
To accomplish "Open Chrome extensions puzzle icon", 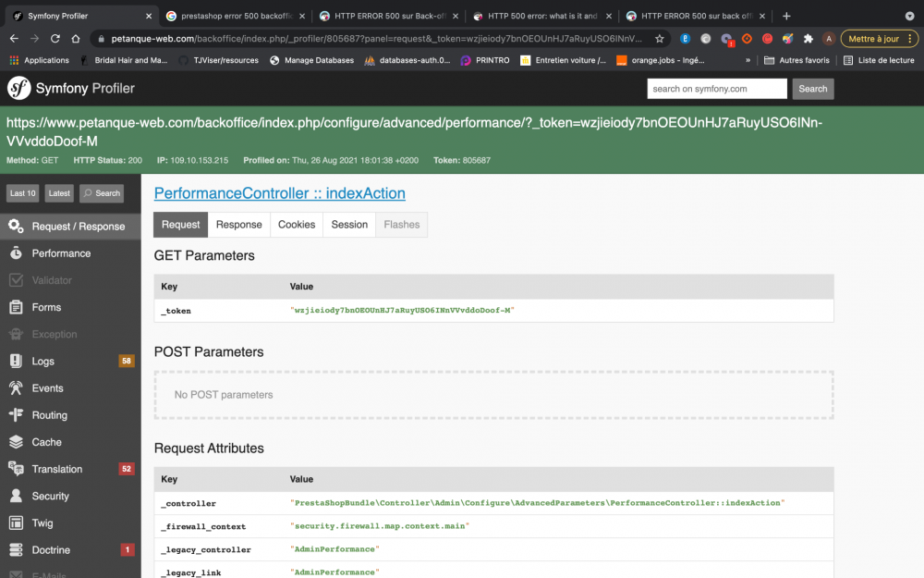I will (808, 39).
